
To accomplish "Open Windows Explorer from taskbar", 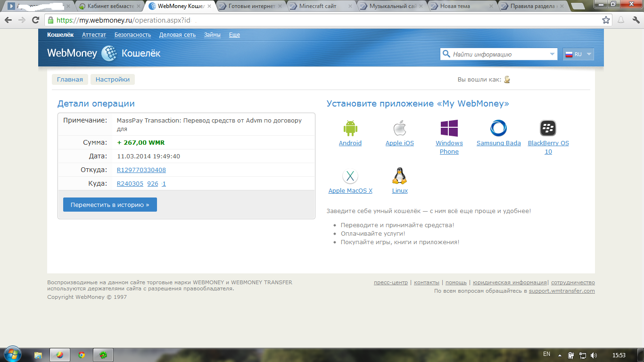I will (38, 355).
